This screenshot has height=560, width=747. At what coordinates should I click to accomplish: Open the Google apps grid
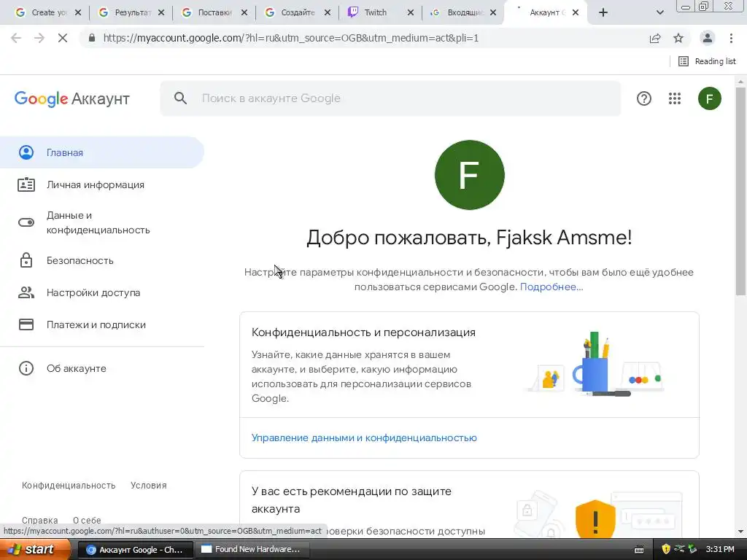click(x=675, y=98)
